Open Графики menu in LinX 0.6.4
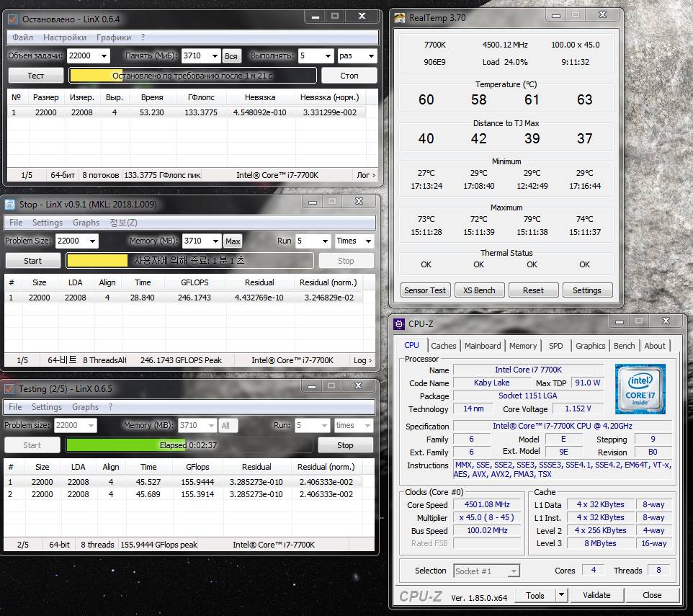This screenshot has width=693, height=616. [x=114, y=37]
